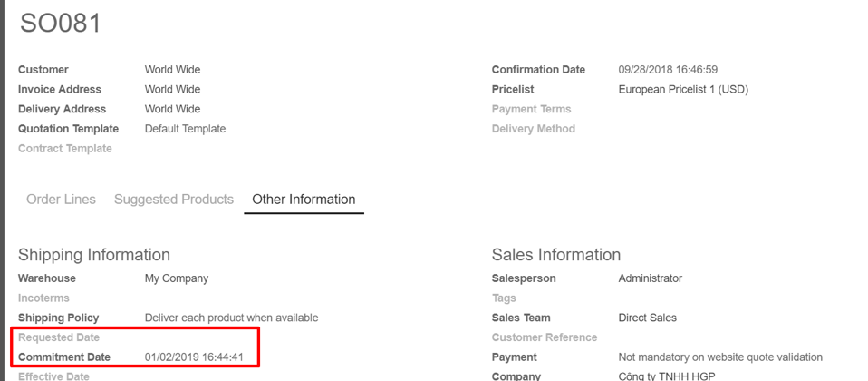Click the Administrator salesperson link
868x381 pixels.
point(651,278)
